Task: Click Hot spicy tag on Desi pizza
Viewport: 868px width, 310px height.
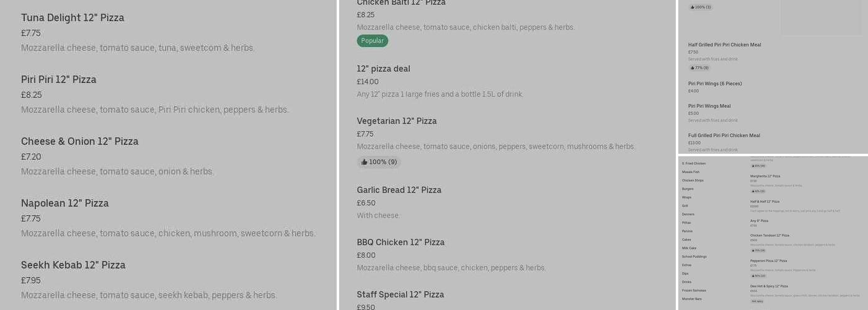Action: [x=757, y=301]
